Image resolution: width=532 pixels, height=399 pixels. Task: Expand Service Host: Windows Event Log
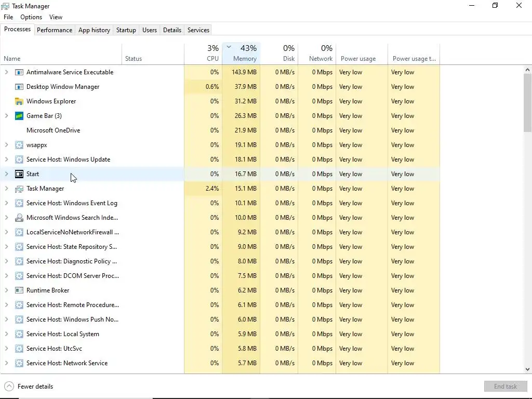pyautogui.click(x=6, y=203)
